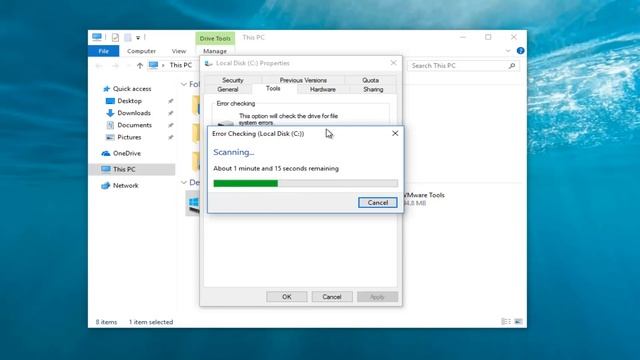Open the Computer ribbon tab
The width and height of the screenshot is (640, 360).
click(x=141, y=51)
